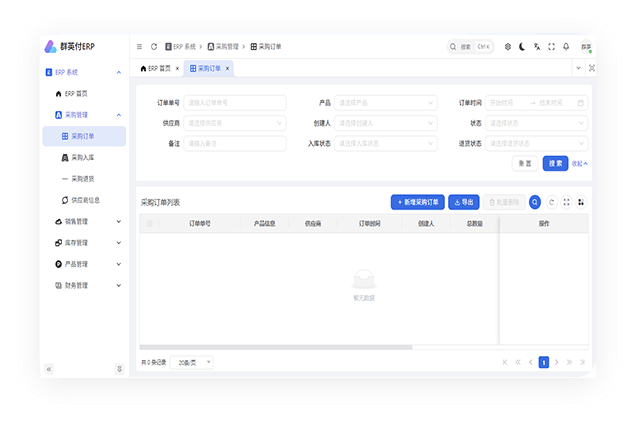Image resolution: width=635 pixels, height=422 pixels.
Task: Open column settings icon above the table
Action: (x=581, y=202)
